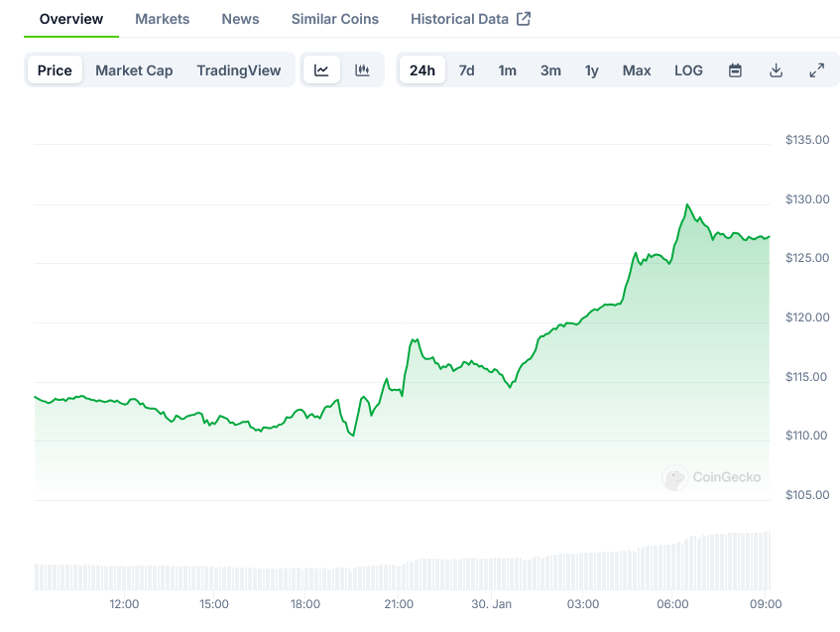
Task: Click the external link icon beside Historical Data
Action: point(524,19)
